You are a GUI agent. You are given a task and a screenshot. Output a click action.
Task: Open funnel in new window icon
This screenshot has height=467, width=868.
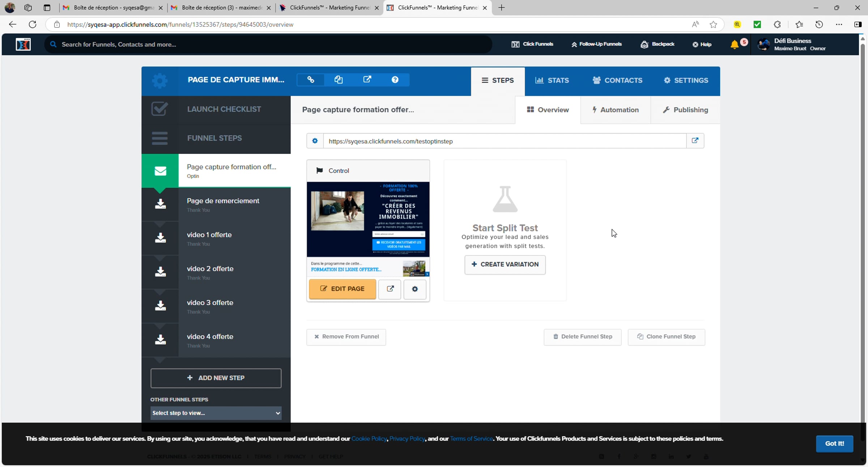(367, 80)
